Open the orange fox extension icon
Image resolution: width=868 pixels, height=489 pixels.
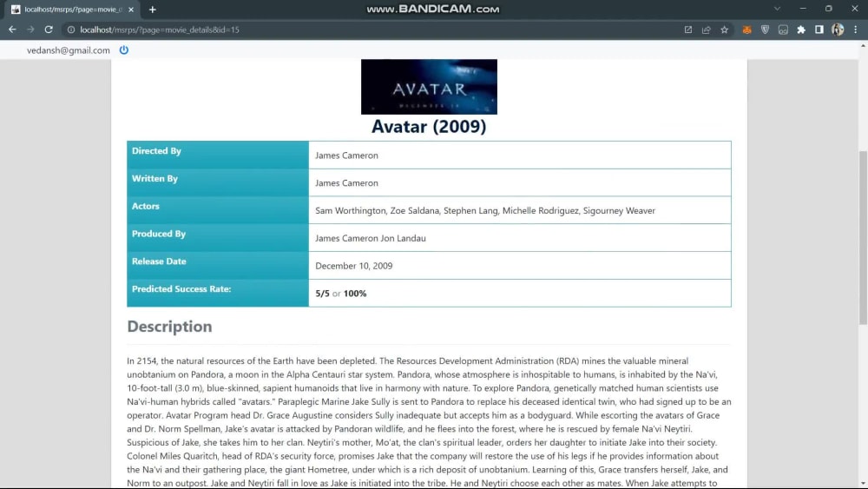point(746,30)
